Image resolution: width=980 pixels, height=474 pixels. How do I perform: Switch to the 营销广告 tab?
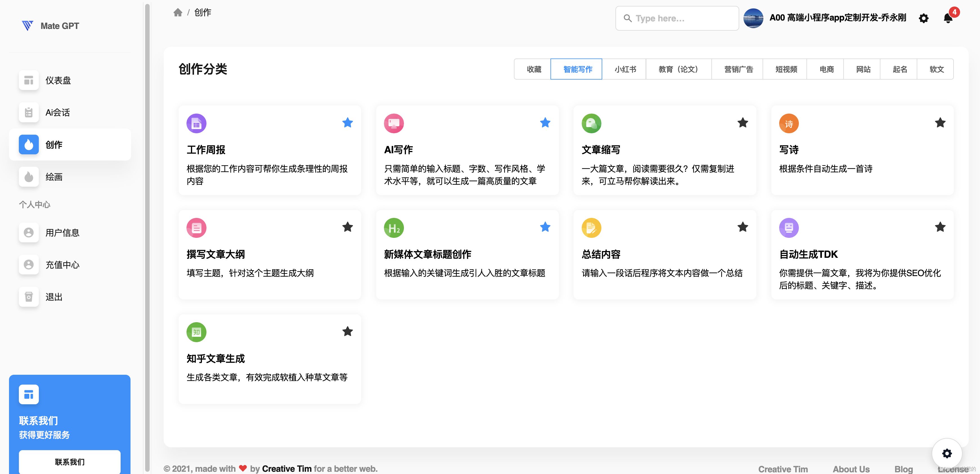(737, 69)
